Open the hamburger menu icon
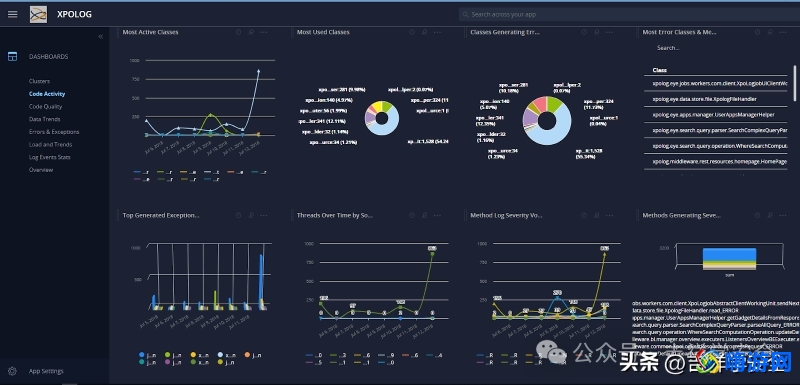Viewport: 800px width, 385px height. [13, 14]
